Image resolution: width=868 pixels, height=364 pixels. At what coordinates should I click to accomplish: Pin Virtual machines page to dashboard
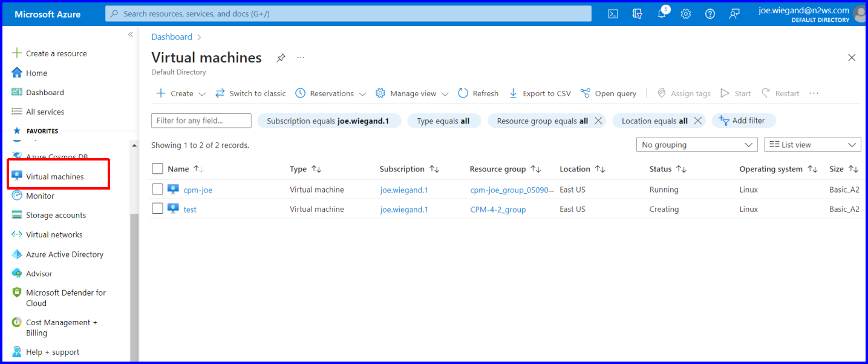click(x=281, y=58)
